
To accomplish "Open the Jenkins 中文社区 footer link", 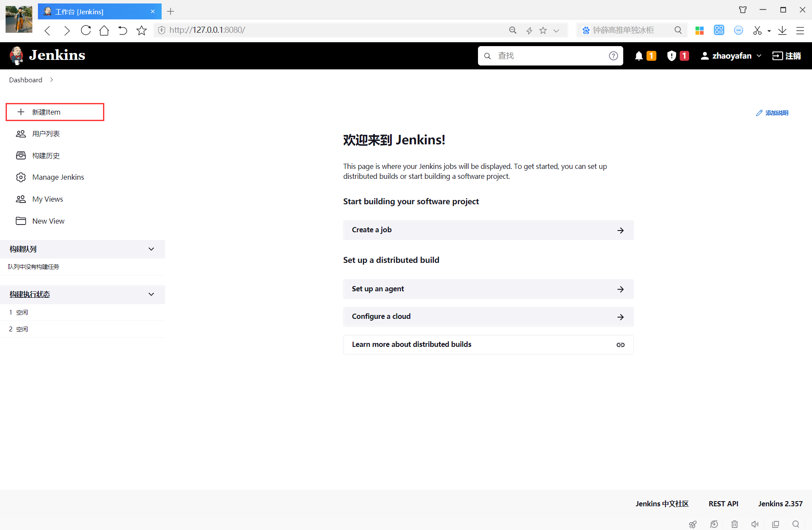I will pyautogui.click(x=662, y=504).
